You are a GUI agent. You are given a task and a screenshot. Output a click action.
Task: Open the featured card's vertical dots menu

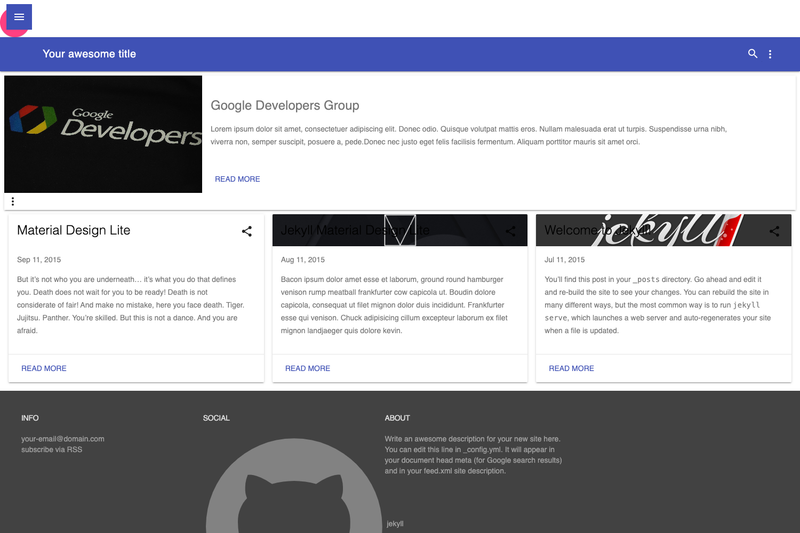click(13, 201)
